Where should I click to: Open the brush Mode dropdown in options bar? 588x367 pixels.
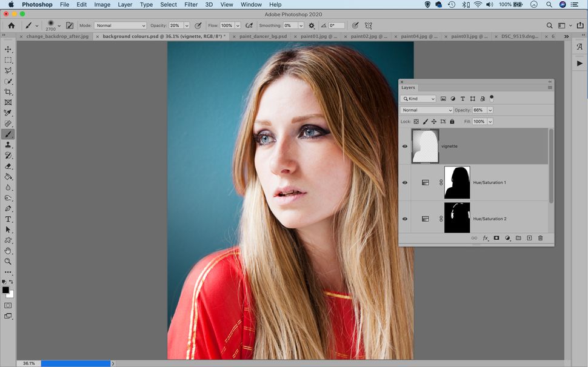(x=119, y=25)
